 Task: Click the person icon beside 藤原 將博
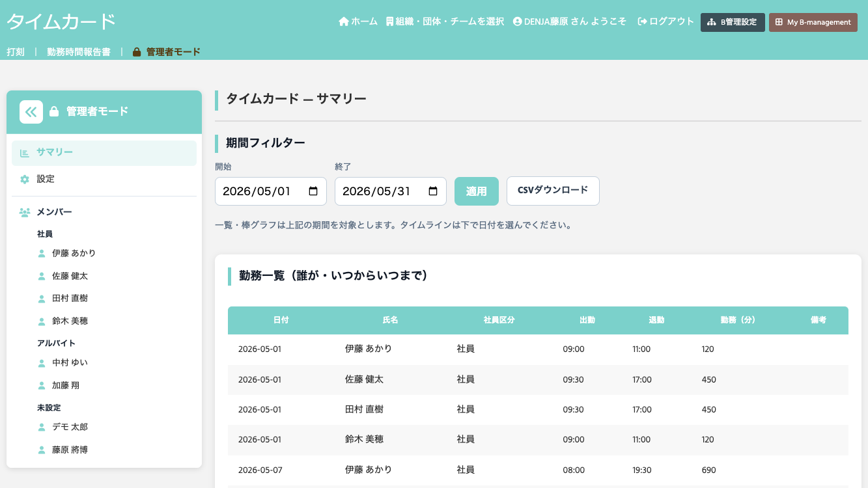tap(42, 450)
